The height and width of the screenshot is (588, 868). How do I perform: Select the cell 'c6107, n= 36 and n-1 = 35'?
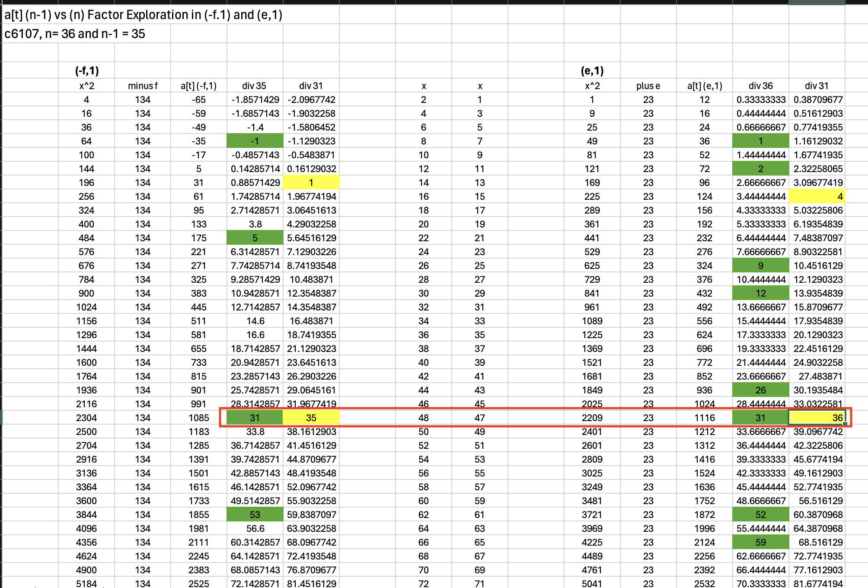click(75, 34)
